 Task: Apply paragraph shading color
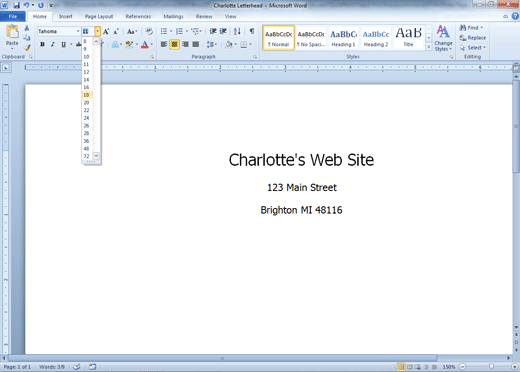click(x=229, y=44)
